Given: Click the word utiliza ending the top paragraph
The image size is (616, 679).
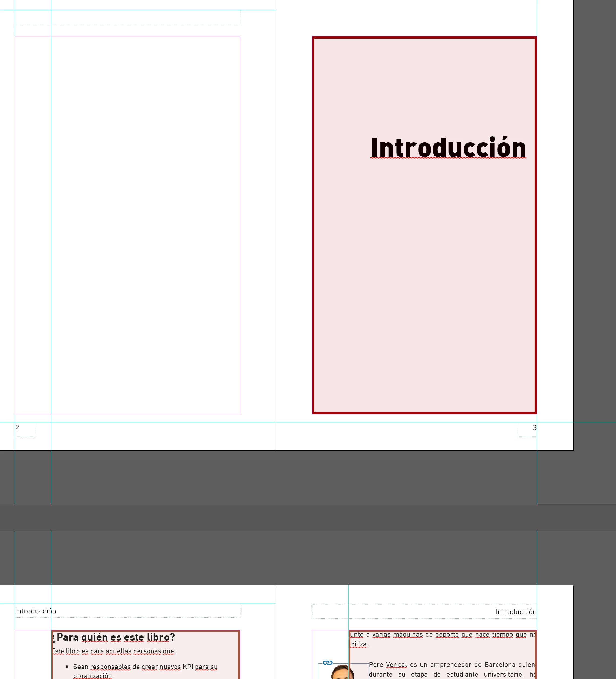Looking at the screenshot, I should tap(359, 644).
